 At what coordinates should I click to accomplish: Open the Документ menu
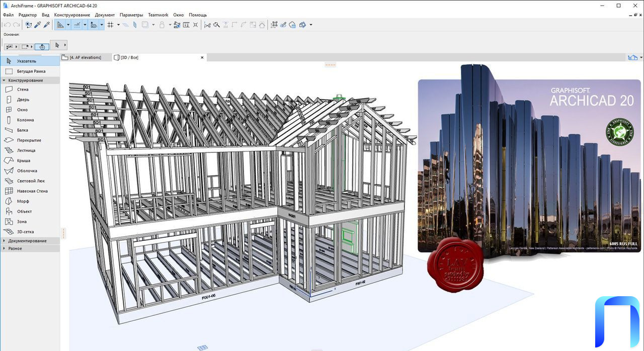105,15
